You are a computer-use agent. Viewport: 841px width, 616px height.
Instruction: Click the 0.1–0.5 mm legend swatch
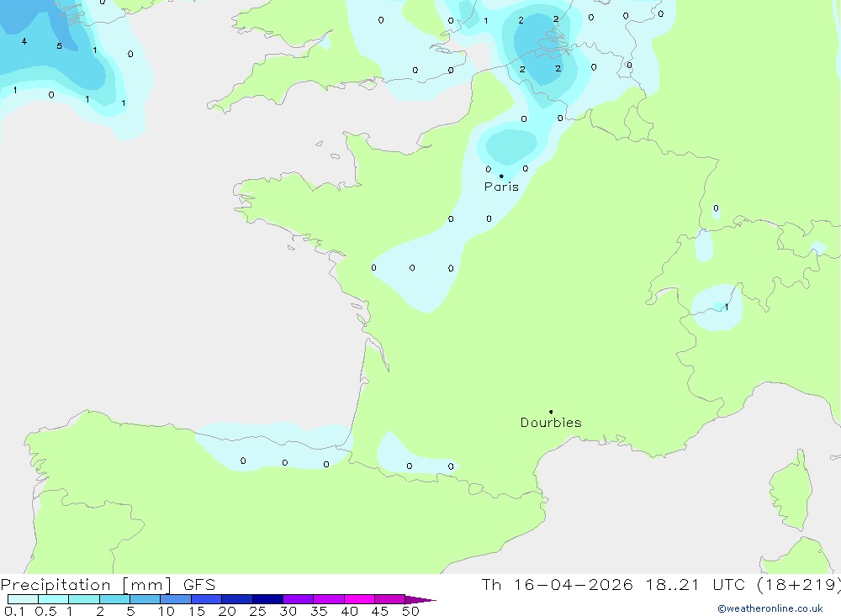[x=23, y=599]
